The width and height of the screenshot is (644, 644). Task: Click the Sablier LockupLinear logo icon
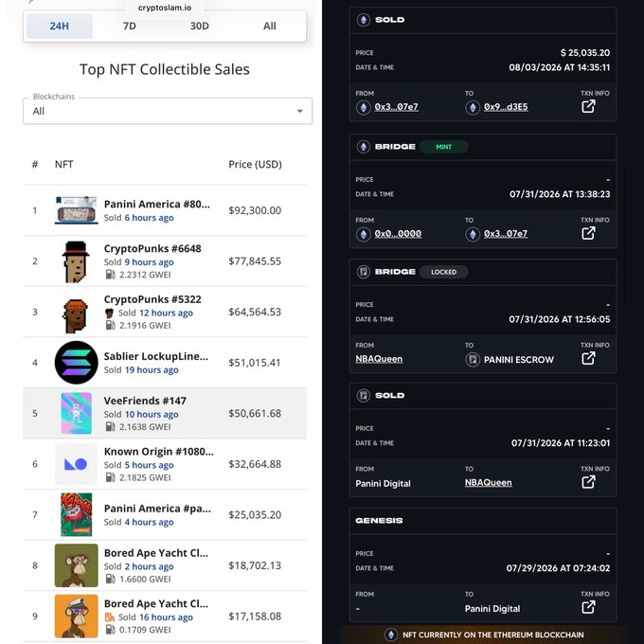click(77, 363)
